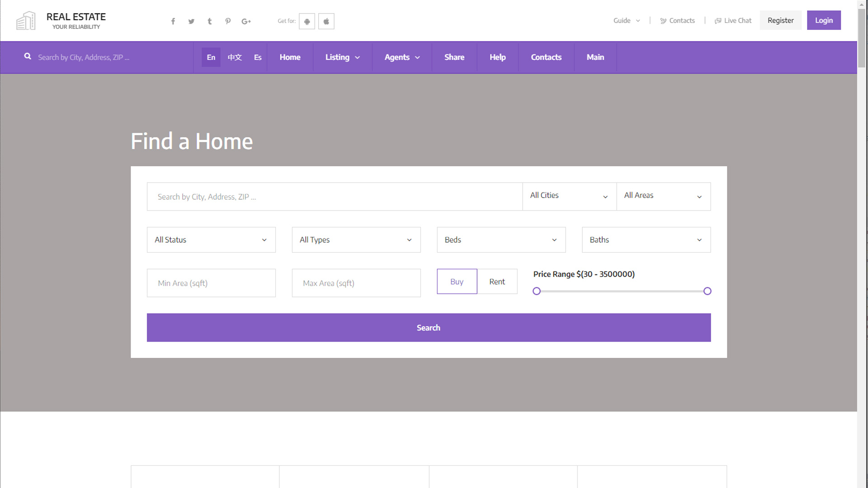Open the Tumblr social icon
The width and height of the screenshot is (868, 488).
209,21
